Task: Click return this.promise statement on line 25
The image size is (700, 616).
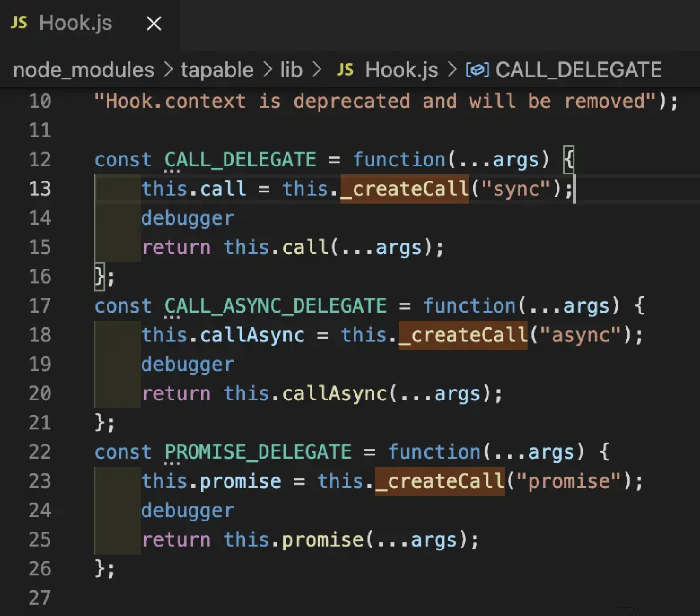Action: (310, 539)
